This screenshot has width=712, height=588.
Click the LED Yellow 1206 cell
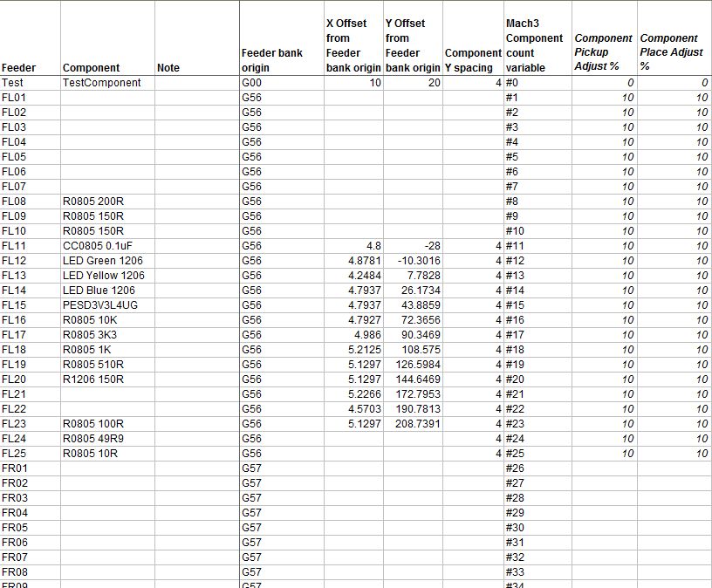point(104,276)
